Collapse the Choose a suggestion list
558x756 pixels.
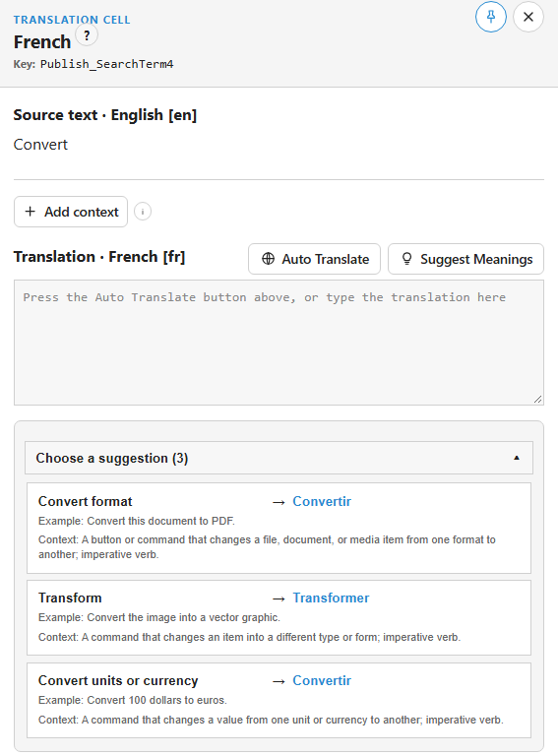click(279, 458)
